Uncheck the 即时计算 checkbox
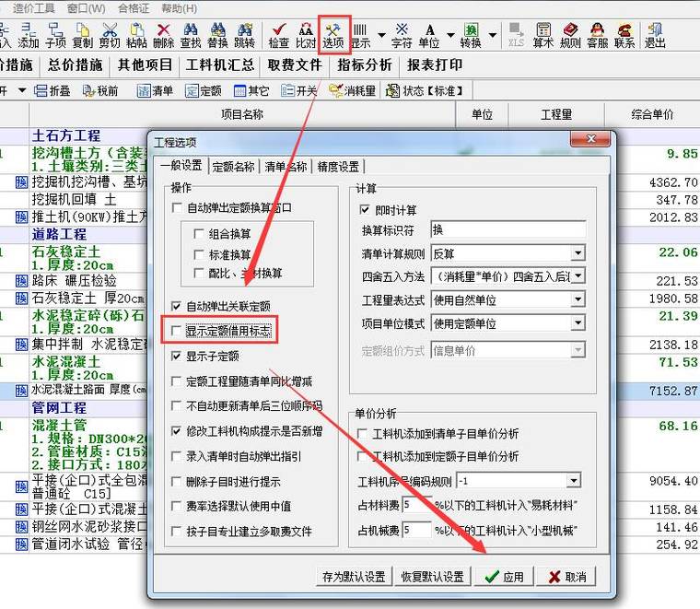The image size is (700, 609). pos(366,210)
